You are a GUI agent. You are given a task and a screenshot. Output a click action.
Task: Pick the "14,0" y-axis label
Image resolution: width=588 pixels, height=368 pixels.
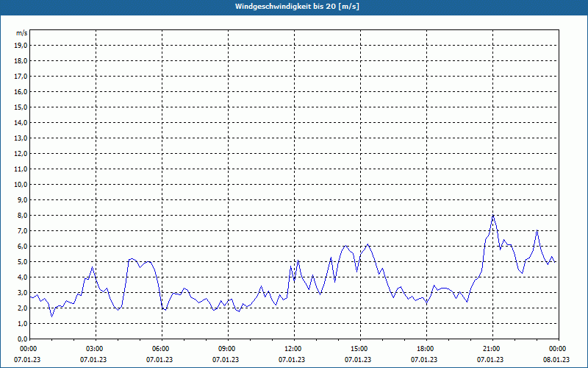click(21, 122)
